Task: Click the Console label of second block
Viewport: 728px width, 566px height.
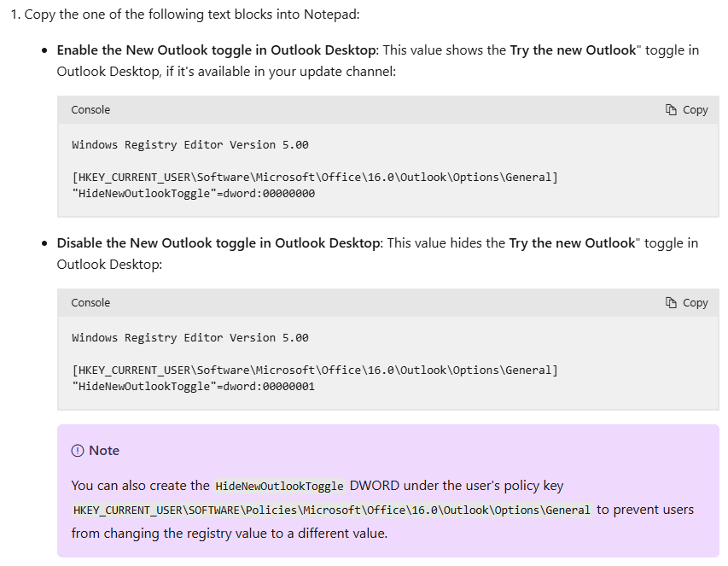Action: [90, 303]
